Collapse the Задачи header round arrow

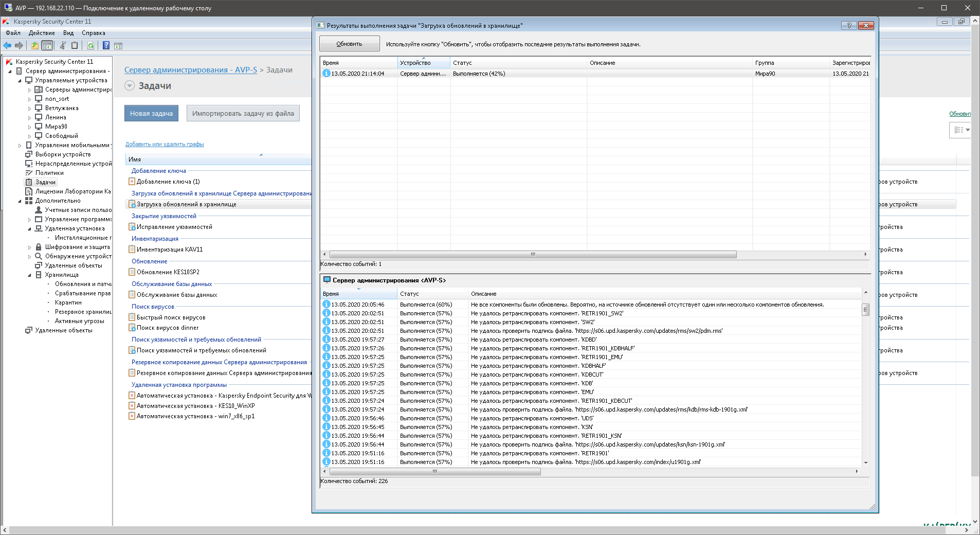tap(130, 86)
